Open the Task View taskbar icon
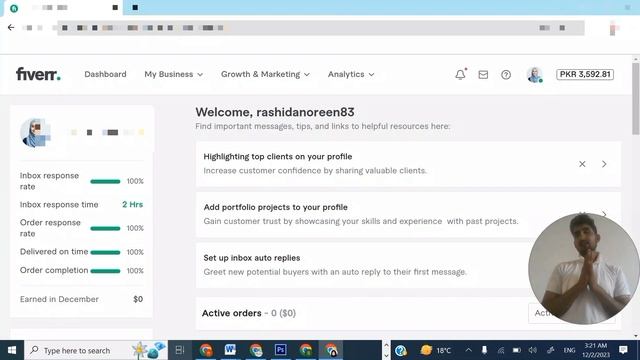The image size is (640, 360). click(x=180, y=350)
